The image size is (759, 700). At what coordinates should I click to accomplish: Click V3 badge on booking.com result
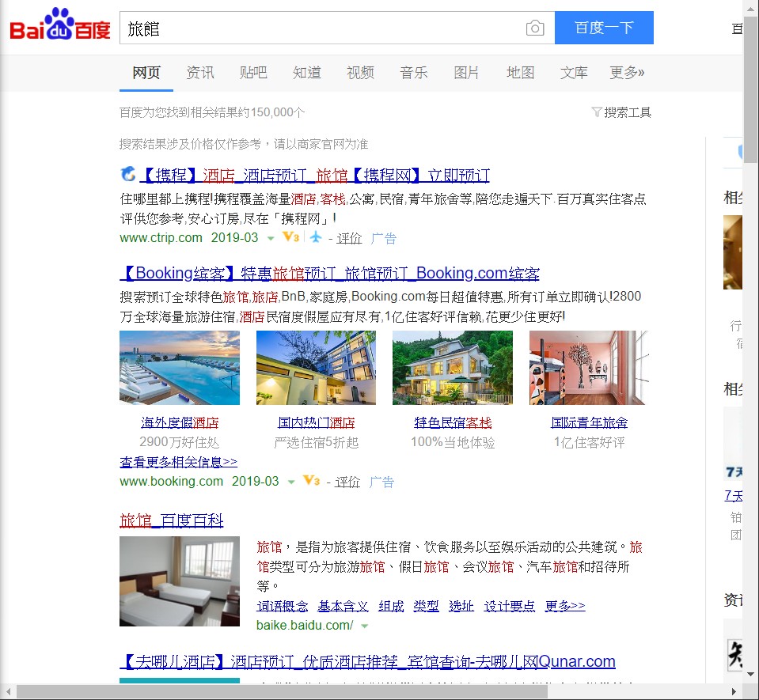click(311, 481)
